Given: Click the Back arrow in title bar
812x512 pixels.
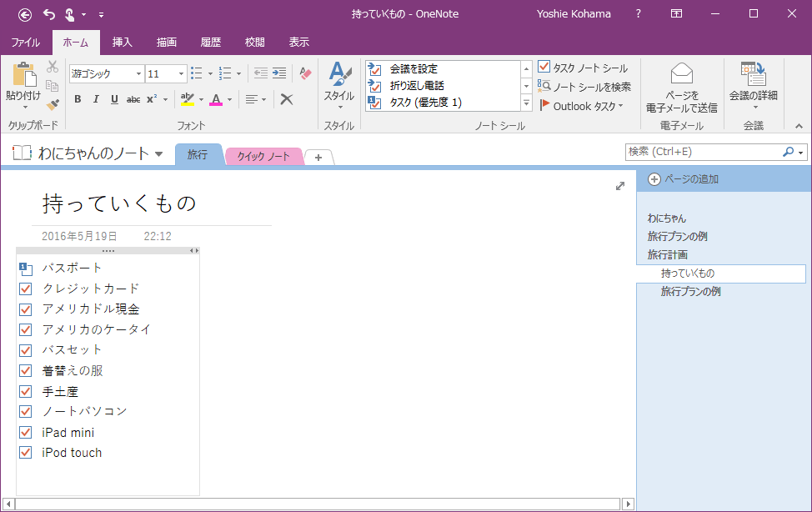Looking at the screenshot, I should click(x=25, y=15).
